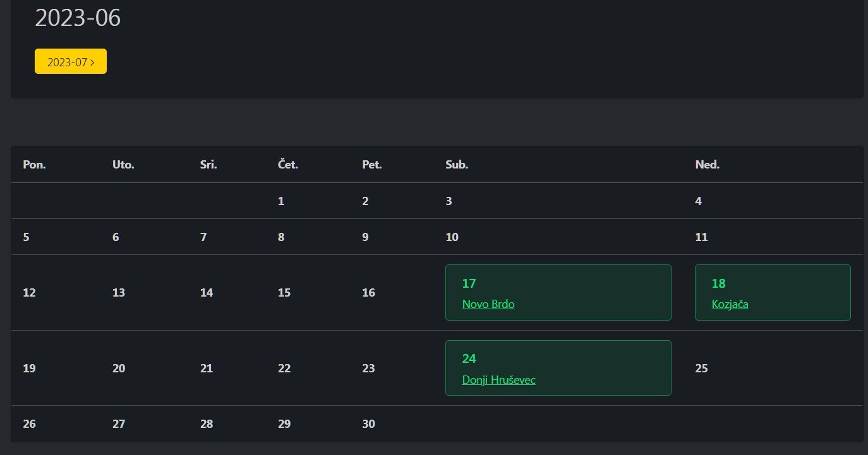
Task: Select day 25 in the Sunday column
Action: (701, 368)
